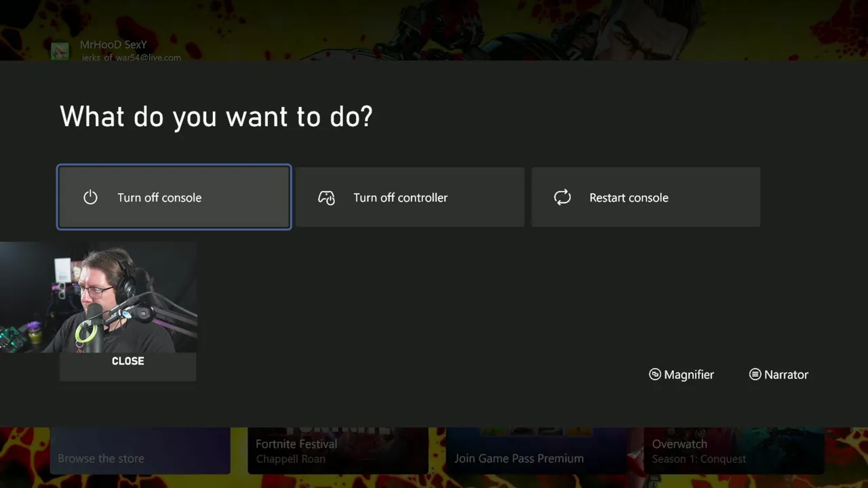Viewport: 868px width, 488px height.
Task: Click the controller icon on Turn off controller
Action: pos(326,198)
